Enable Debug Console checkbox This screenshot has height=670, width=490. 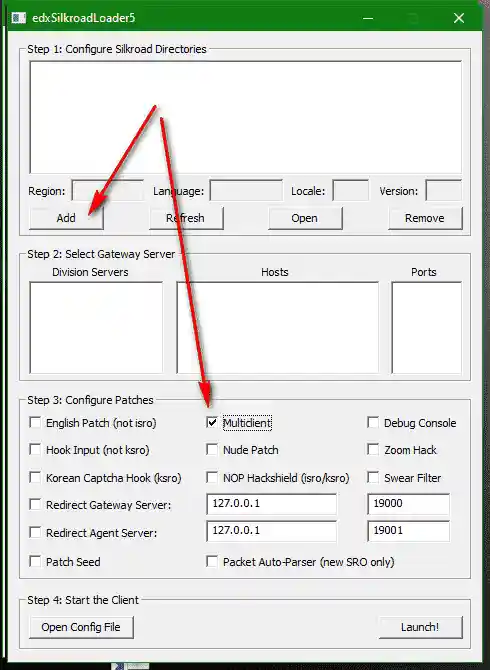373,423
